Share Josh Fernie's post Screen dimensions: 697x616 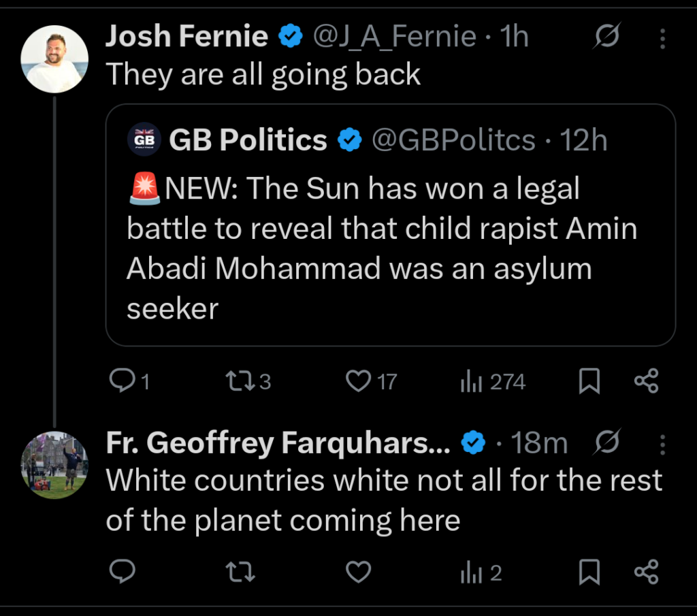tap(646, 381)
